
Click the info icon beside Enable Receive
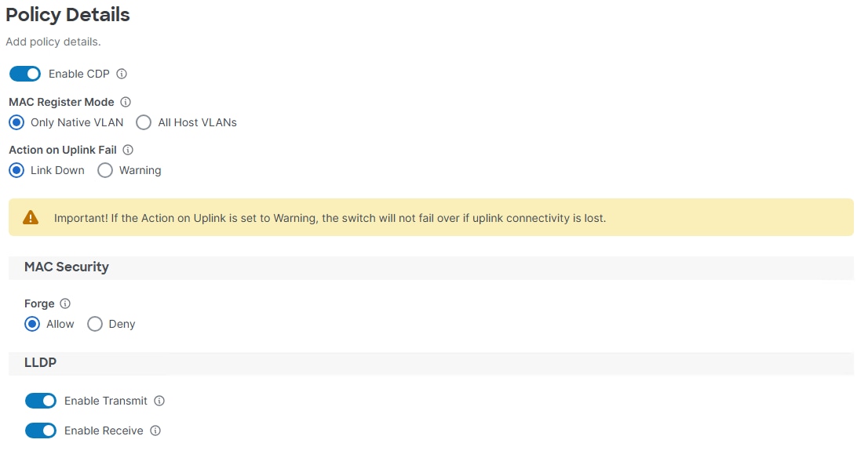[155, 430]
